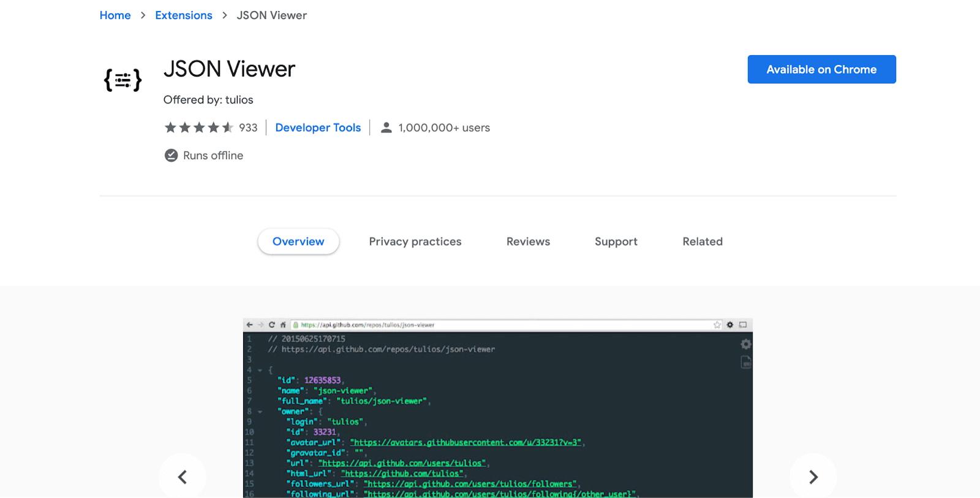
Task: Select the Overview tab
Action: pyautogui.click(x=298, y=241)
